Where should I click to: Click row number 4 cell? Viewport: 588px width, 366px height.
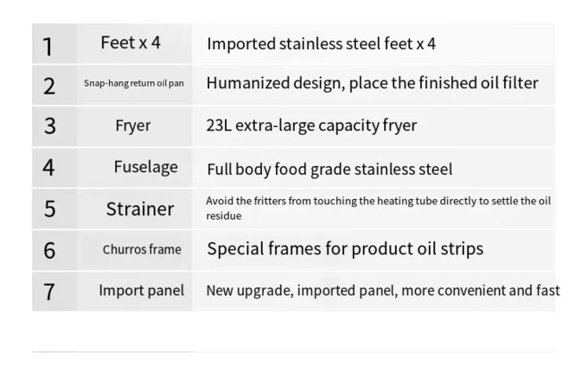pyautogui.click(x=48, y=168)
